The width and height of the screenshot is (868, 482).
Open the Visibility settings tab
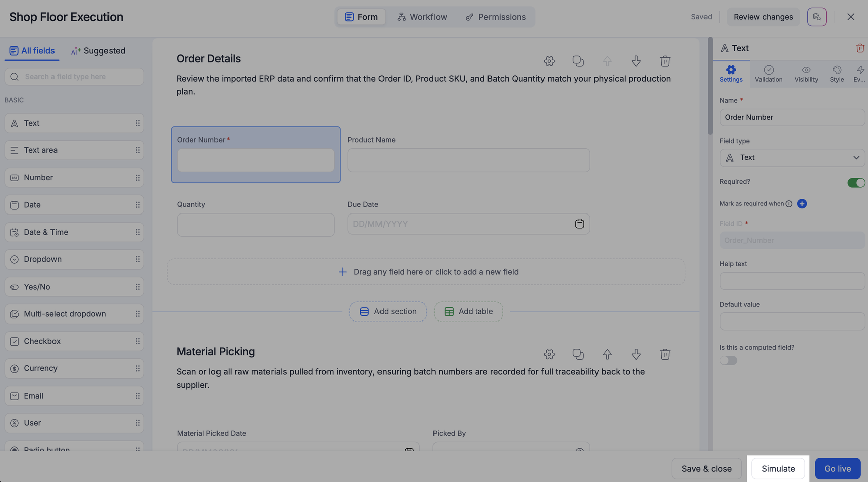806,74
